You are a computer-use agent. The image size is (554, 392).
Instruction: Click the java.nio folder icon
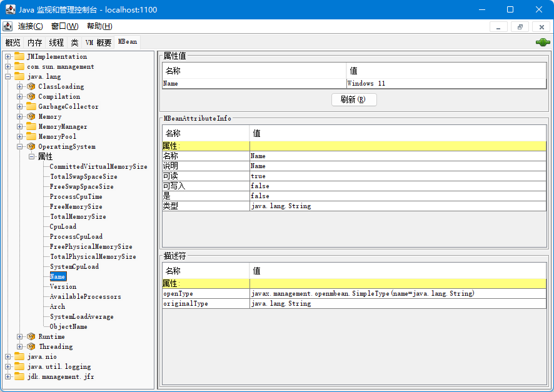tap(19, 357)
